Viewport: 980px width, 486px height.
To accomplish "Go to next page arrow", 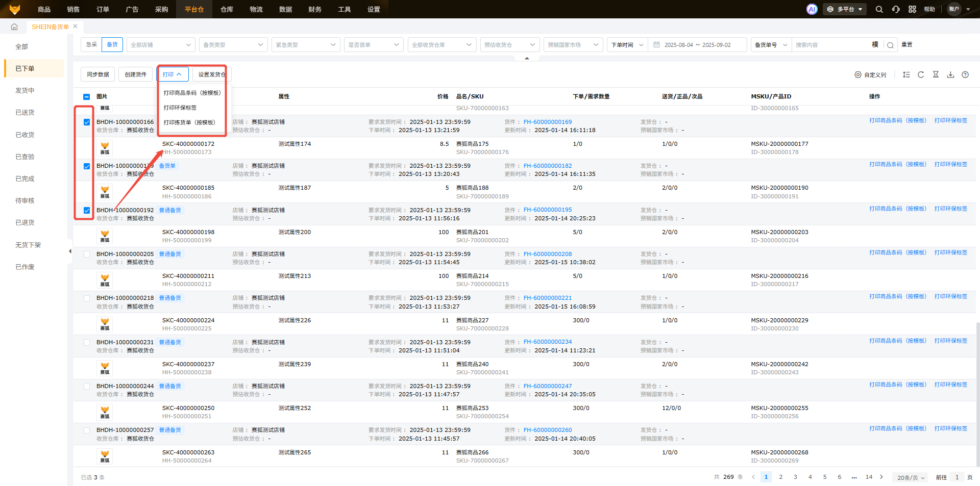I will pyautogui.click(x=881, y=477).
